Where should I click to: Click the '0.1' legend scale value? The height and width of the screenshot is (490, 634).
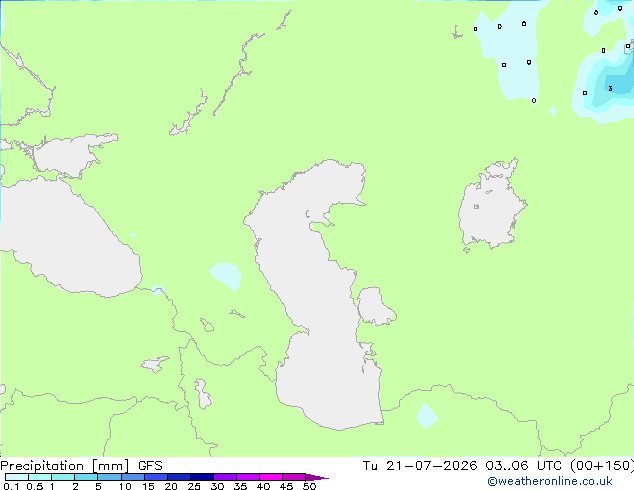[11, 486]
